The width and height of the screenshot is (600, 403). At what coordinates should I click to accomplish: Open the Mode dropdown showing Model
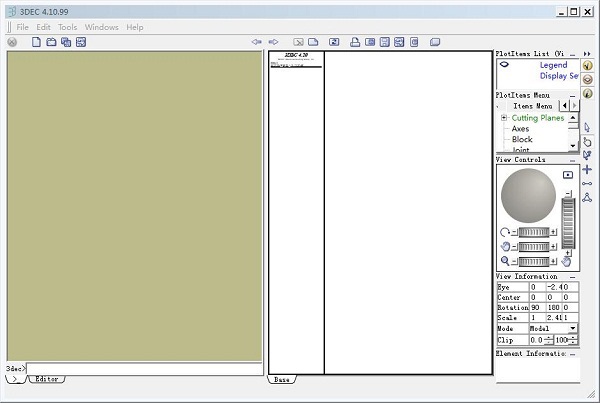pos(572,328)
